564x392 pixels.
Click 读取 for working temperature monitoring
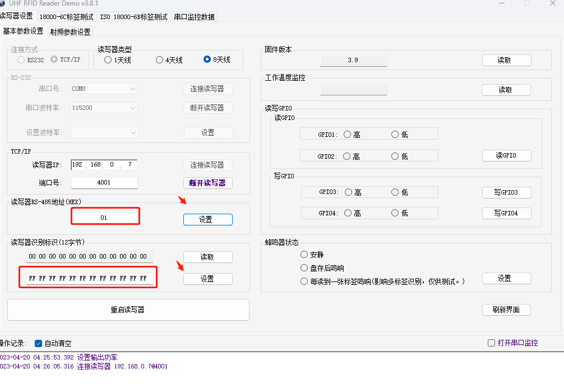[506, 90]
